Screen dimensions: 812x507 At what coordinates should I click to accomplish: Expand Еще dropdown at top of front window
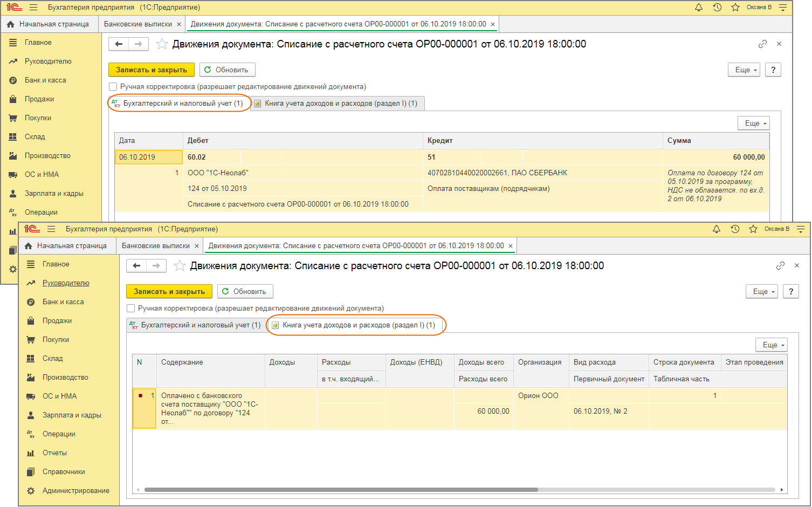click(x=761, y=291)
